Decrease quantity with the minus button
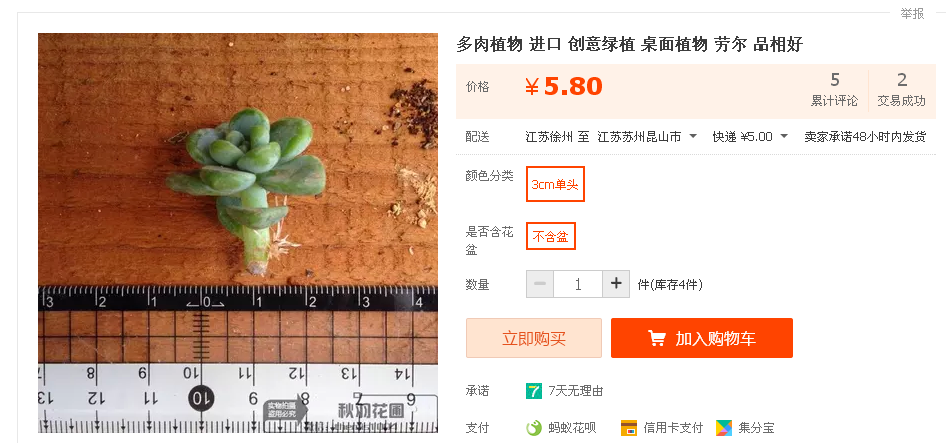The image size is (946, 443). pyautogui.click(x=540, y=284)
